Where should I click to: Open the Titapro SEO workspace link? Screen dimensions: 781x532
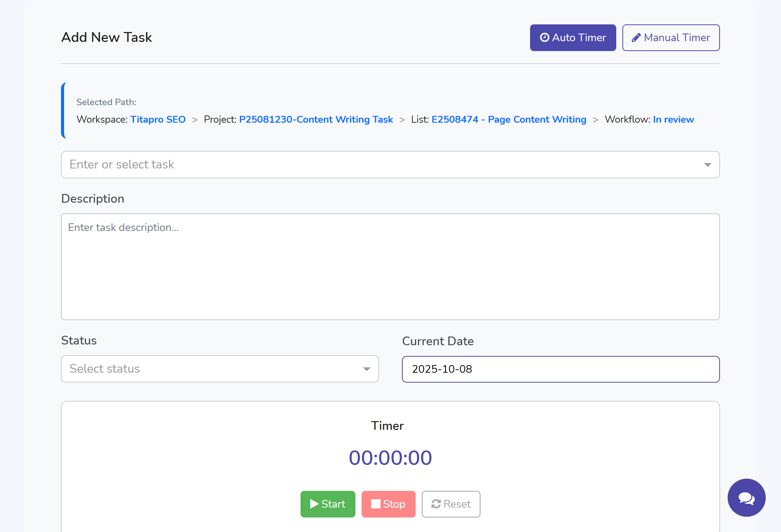(158, 119)
